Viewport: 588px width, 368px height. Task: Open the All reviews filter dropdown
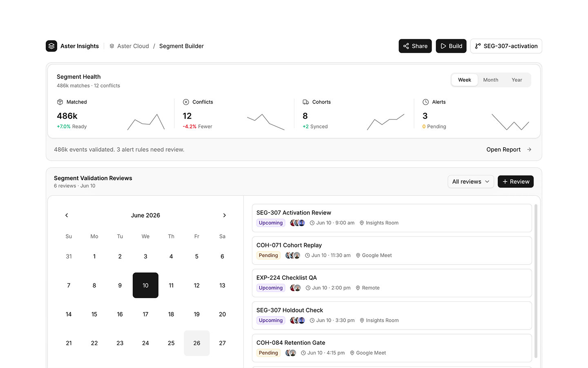pos(471,182)
